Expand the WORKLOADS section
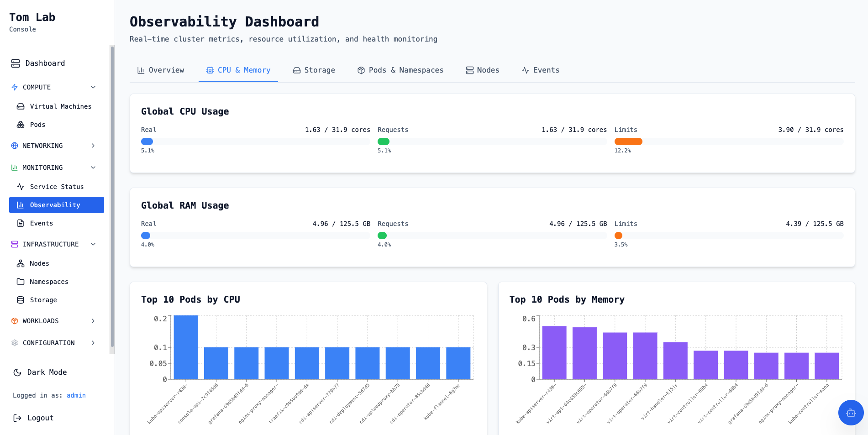Screen dimensions: 868x435 click(x=93, y=321)
